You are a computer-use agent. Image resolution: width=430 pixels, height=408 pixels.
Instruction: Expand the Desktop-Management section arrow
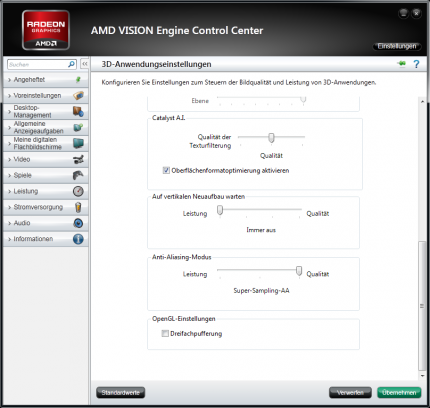coord(9,112)
